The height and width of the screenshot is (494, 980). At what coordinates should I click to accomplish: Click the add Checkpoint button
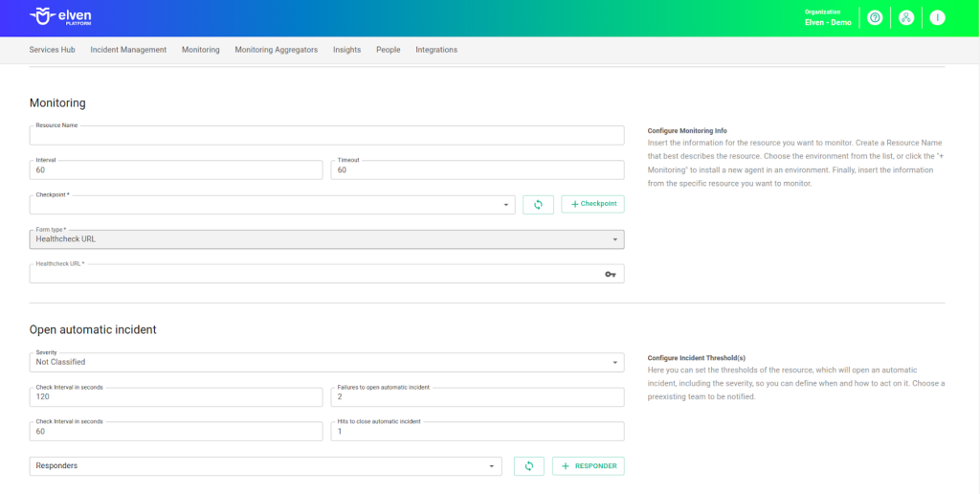pos(592,204)
